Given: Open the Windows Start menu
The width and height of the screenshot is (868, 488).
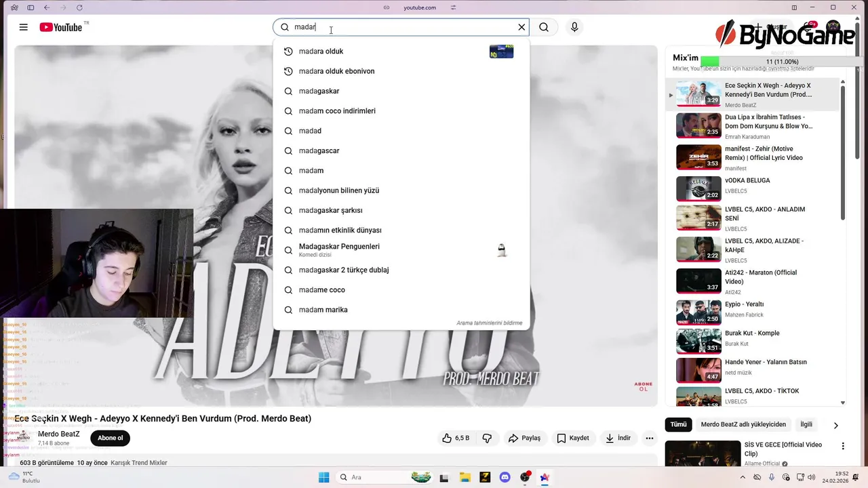Looking at the screenshot, I should (x=323, y=477).
